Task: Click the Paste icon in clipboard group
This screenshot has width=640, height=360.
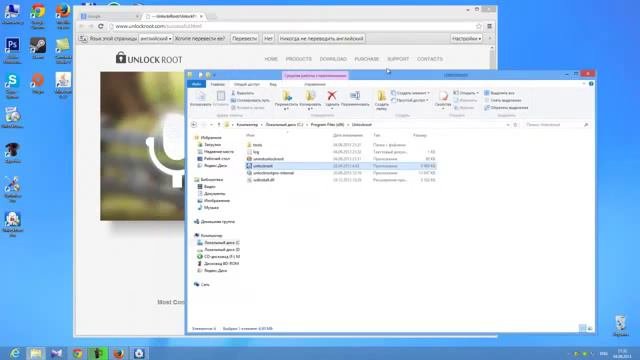Action: tap(220, 96)
